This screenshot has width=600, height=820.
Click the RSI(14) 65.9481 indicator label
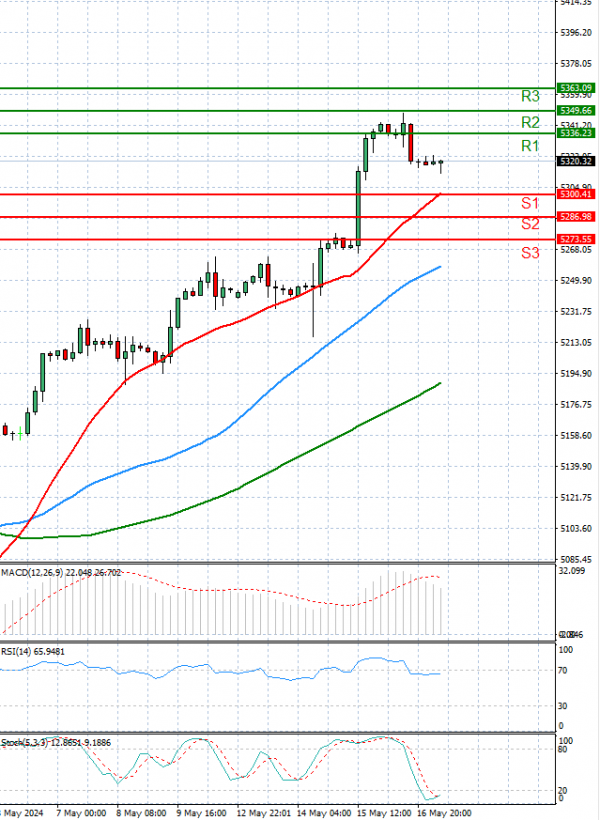point(33,652)
